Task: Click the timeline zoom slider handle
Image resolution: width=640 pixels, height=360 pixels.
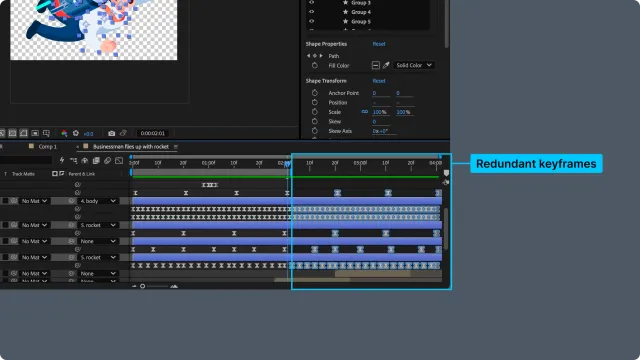Action: 142,286
